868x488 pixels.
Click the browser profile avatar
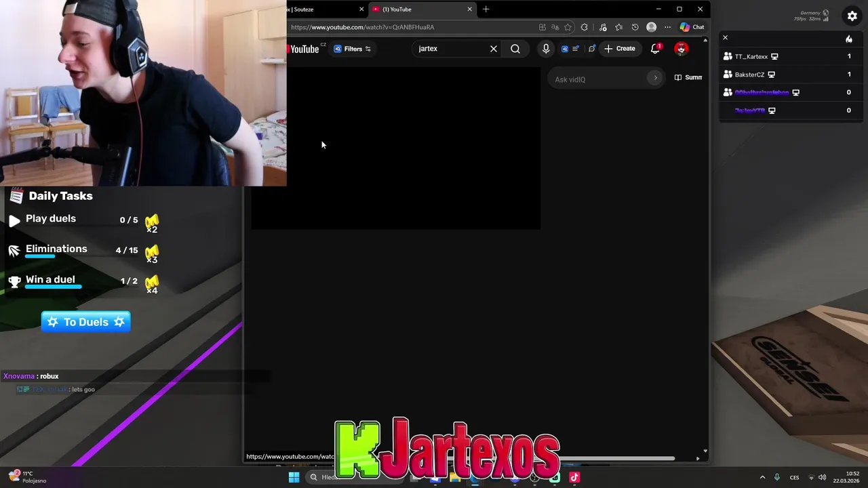point(652,27)
